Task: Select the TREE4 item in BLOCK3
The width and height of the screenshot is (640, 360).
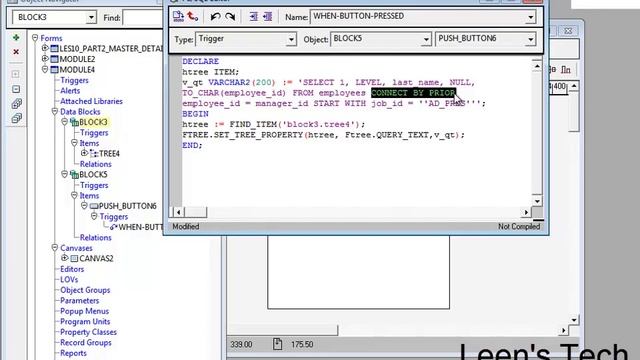Action: point(109,154)
